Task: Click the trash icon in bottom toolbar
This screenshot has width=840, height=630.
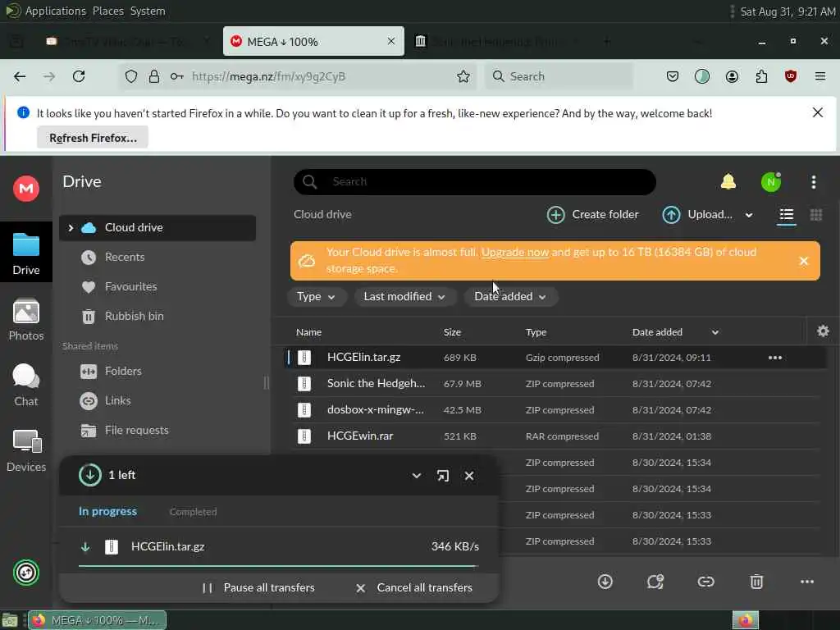Action: [756, 582]
